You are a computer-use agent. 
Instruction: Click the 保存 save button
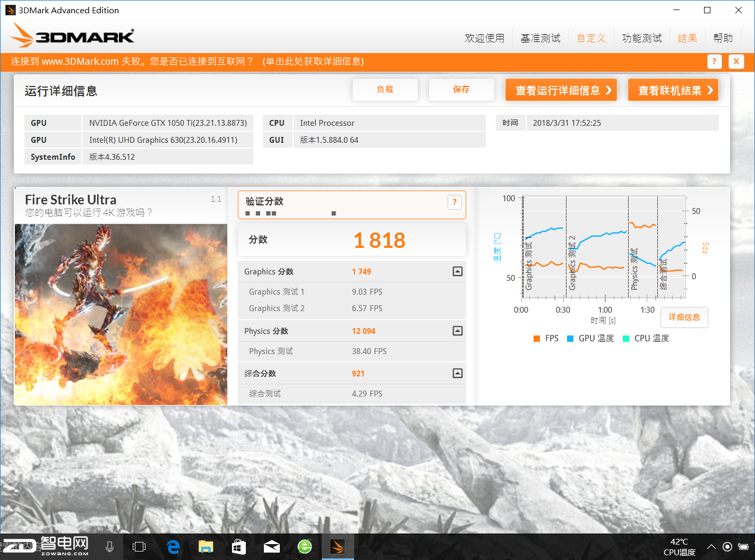(x=461, y=90)
